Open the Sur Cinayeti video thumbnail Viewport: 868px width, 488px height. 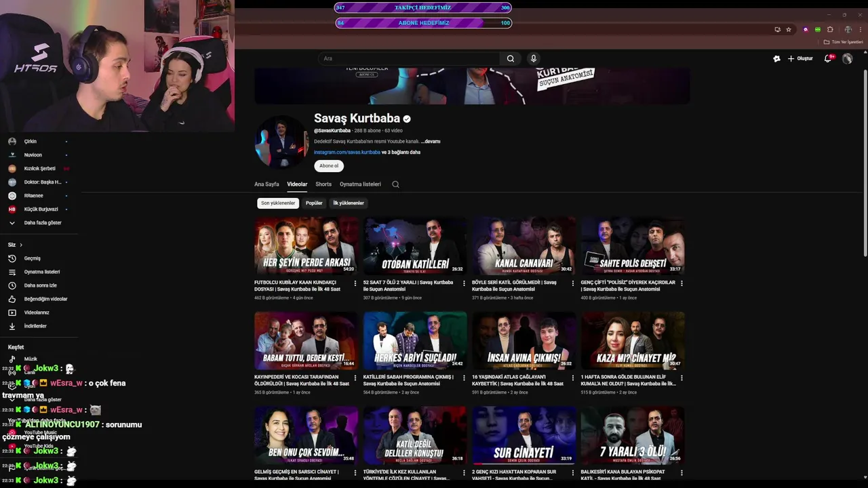(x=524, y=435)
